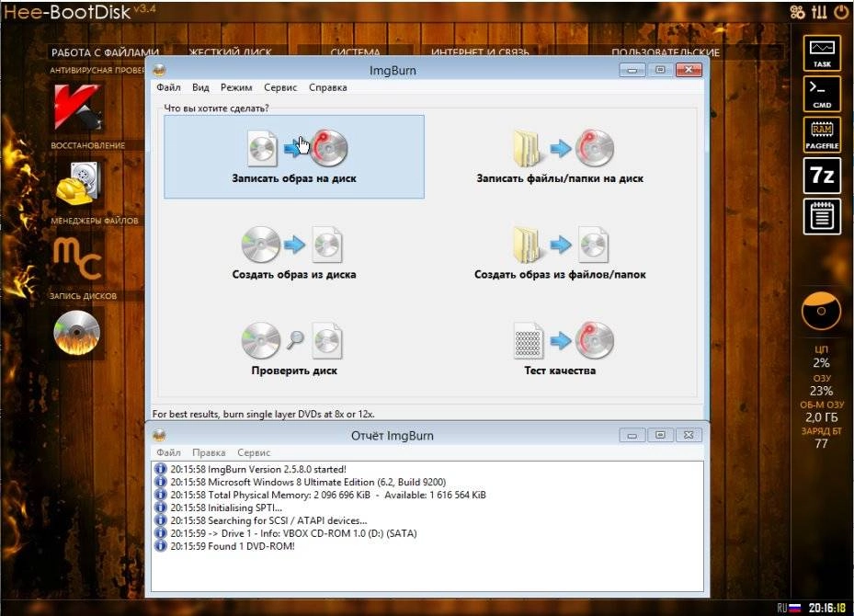
Task: Open hard drive recovery tool icon
Action: 78,183
